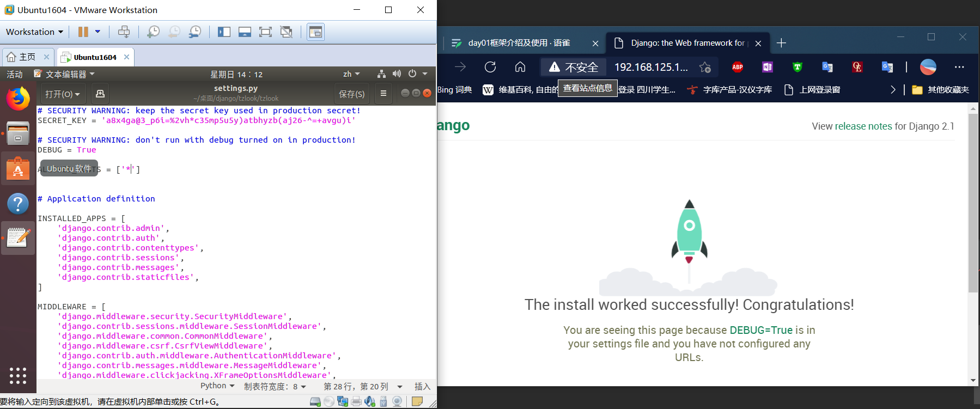The height and width of the screenshot is (409, 980).
Task: Open the snapshot manager wrench-clock icon
Action: tap(195, 32)
